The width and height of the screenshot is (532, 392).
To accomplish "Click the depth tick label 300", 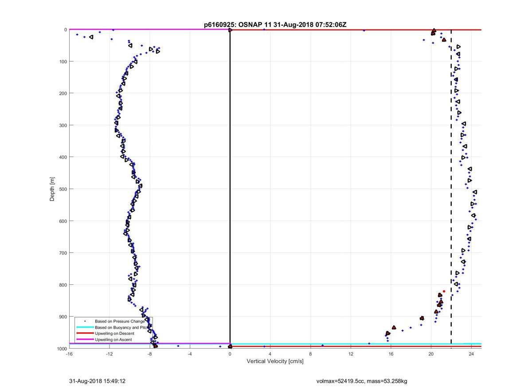I will (63, 125).
